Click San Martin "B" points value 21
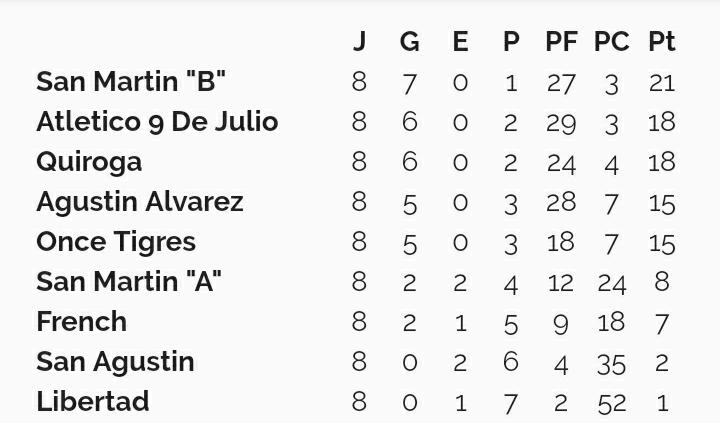This screenshot has width=720, height=423. point(662,83)
